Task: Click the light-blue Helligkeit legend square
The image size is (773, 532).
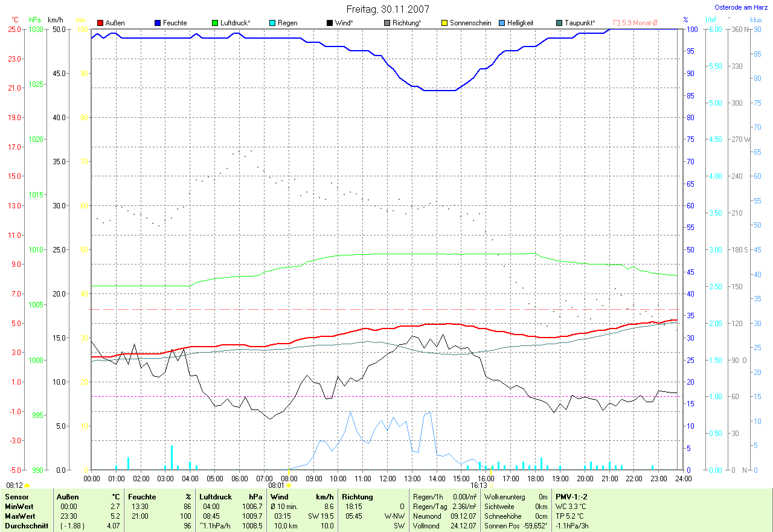Action: coord(502,23)
